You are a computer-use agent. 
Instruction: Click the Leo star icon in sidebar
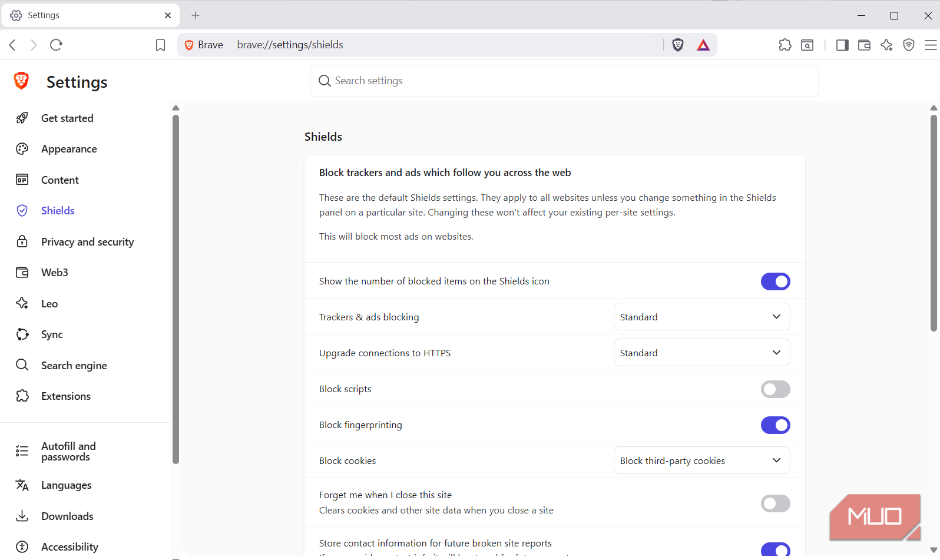(x=22, y=303)
